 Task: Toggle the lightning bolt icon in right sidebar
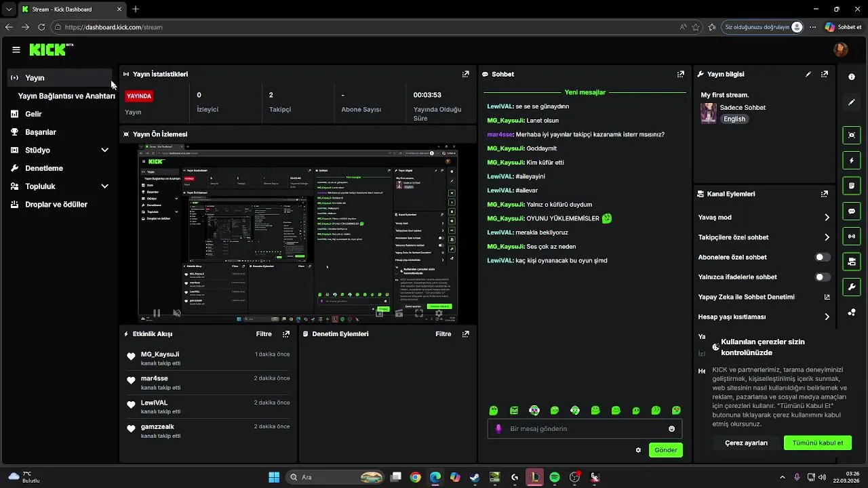click(852, 161)
